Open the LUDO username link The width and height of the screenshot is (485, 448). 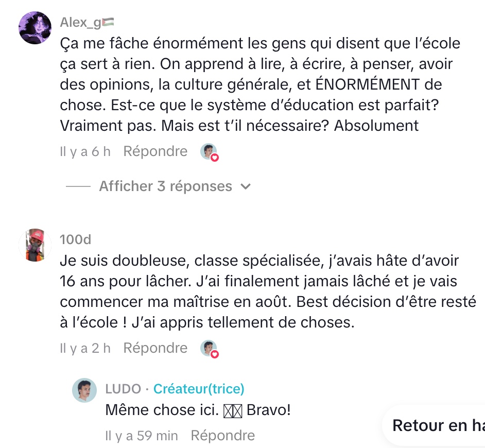(x=123, y=389)
